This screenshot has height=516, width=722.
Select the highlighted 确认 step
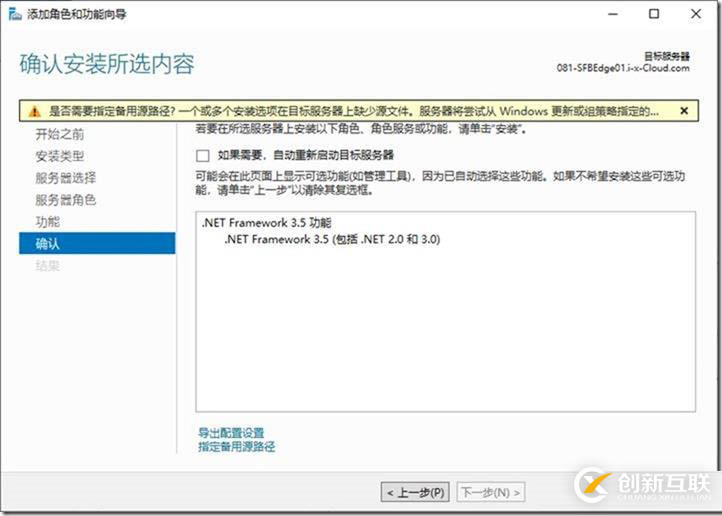(x=48, y=243)
